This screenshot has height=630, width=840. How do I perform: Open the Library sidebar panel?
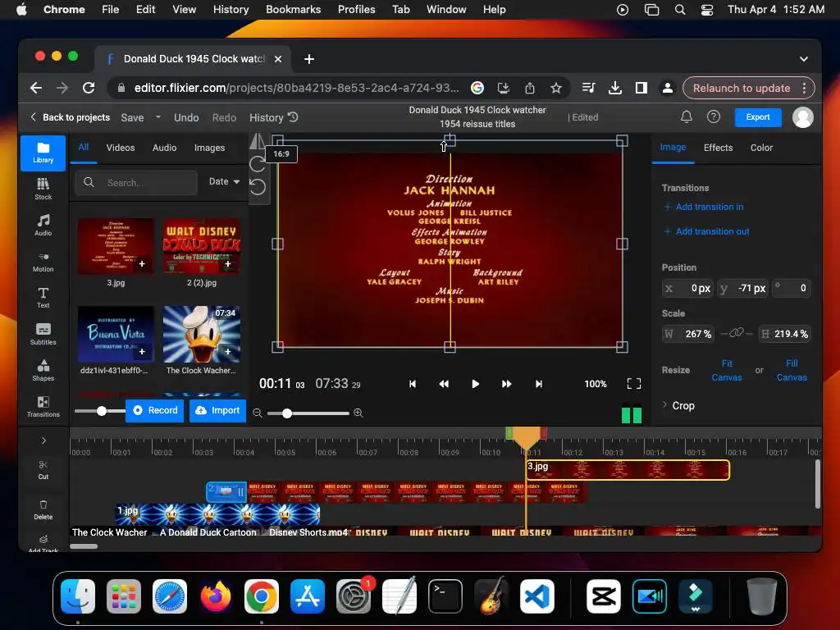coord(43,153)
